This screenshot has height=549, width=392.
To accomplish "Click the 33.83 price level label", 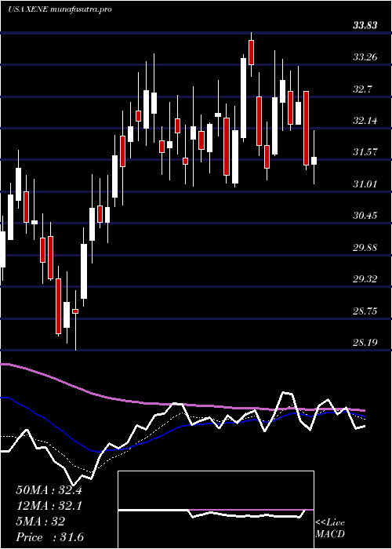I will [x=365, y=25].
